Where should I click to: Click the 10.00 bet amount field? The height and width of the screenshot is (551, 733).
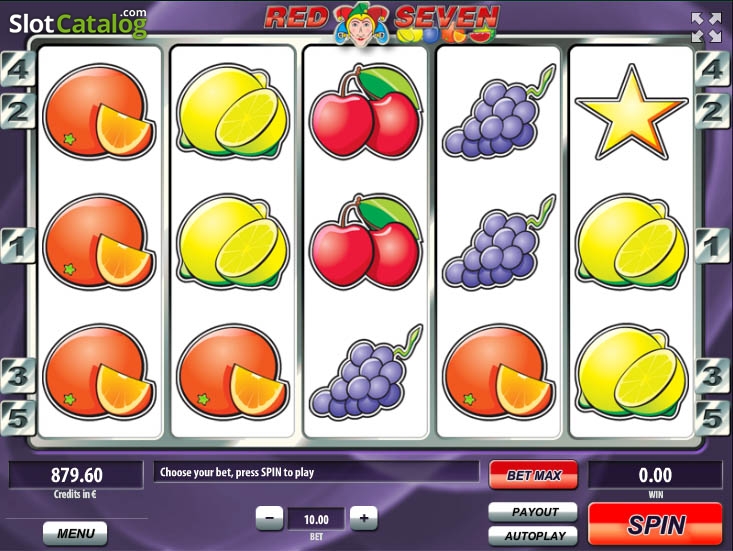pyautogui.click(x=316, y=519)
